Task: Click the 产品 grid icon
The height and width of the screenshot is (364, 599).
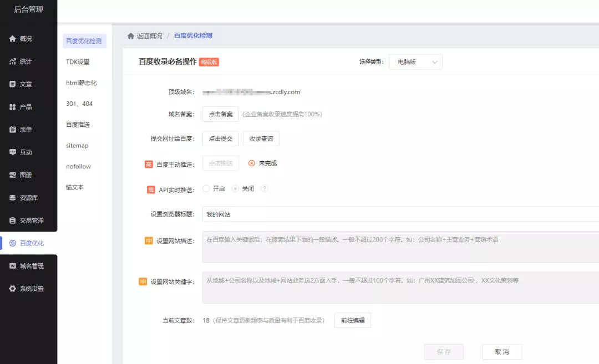Action: pyautogui.click(x=13, y=107)
